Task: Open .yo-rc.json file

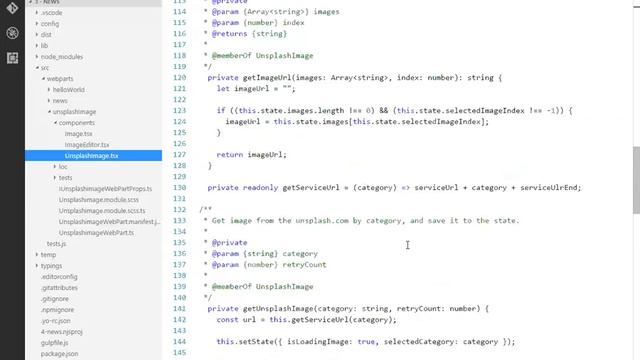Action: pos(56,321)
